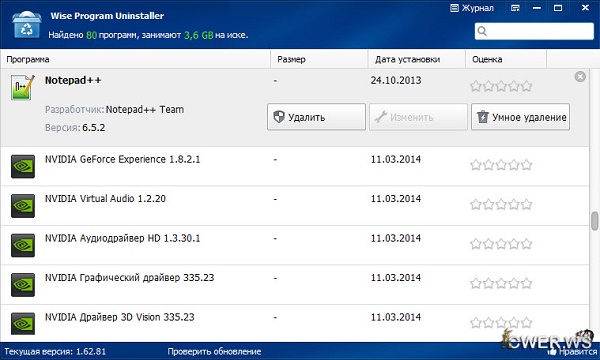Rate NVIDIA GeForce Experience five stars
Viewport: 600px width, 360px height.
pos(527,165)
